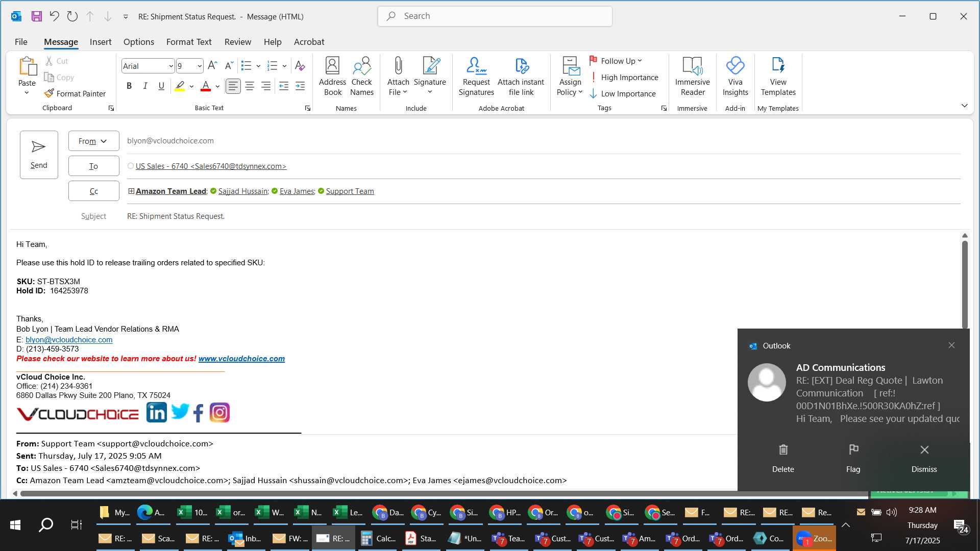Align text left
The height and width of the screenshot is (551, 980).
(233, 86)
